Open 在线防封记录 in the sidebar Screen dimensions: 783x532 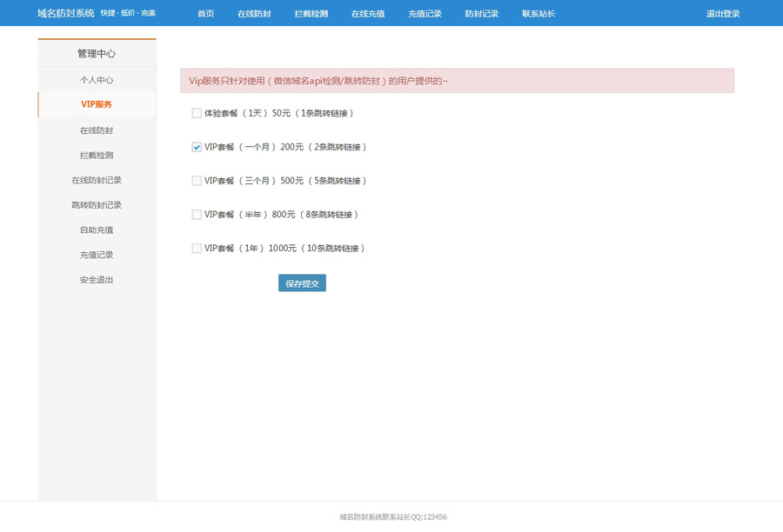(x=97, y=181)
